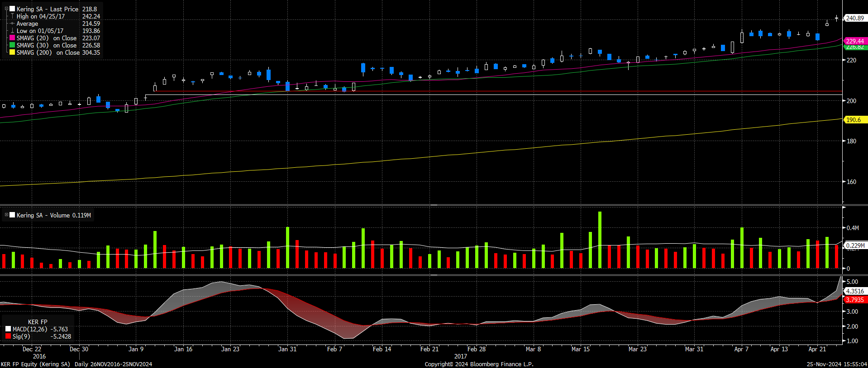Click the '25-Nov-2024 15:55:04' timestamp

[x=837, y=364]
